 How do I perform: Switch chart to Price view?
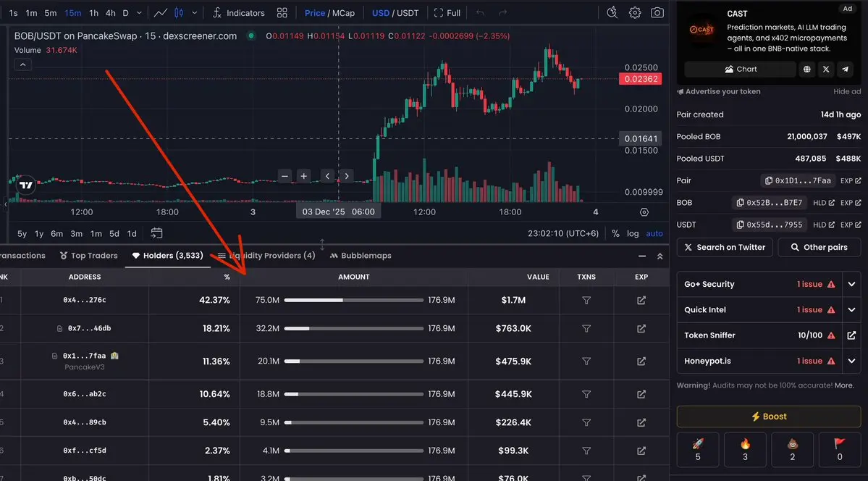point(314,13)
